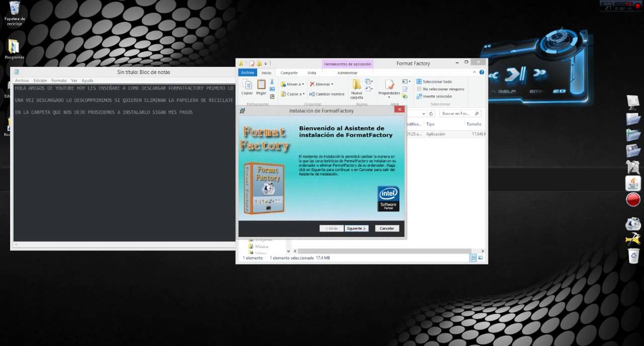Click the red record circle dock icon

(x=633, y=200)
